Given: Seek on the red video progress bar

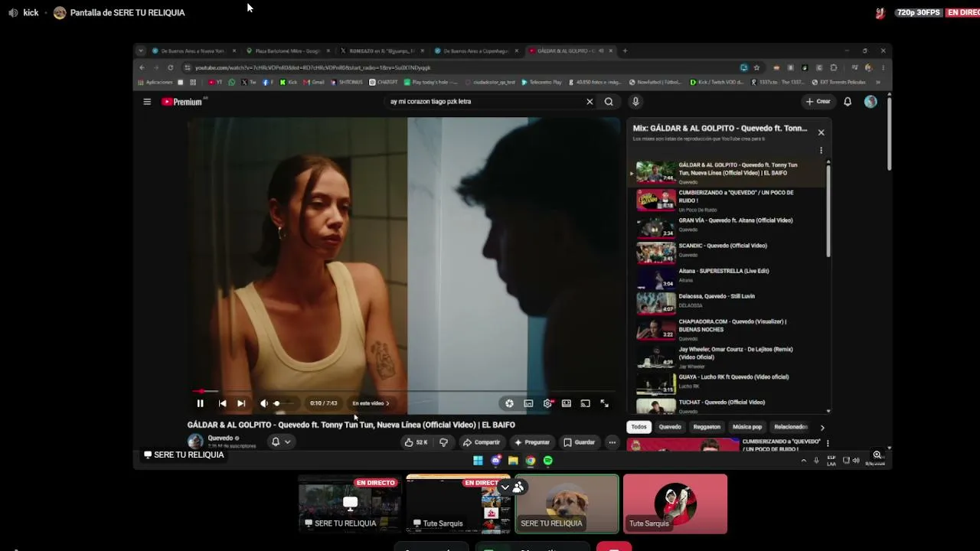Looking at the screenshot, I should (403, 391).
